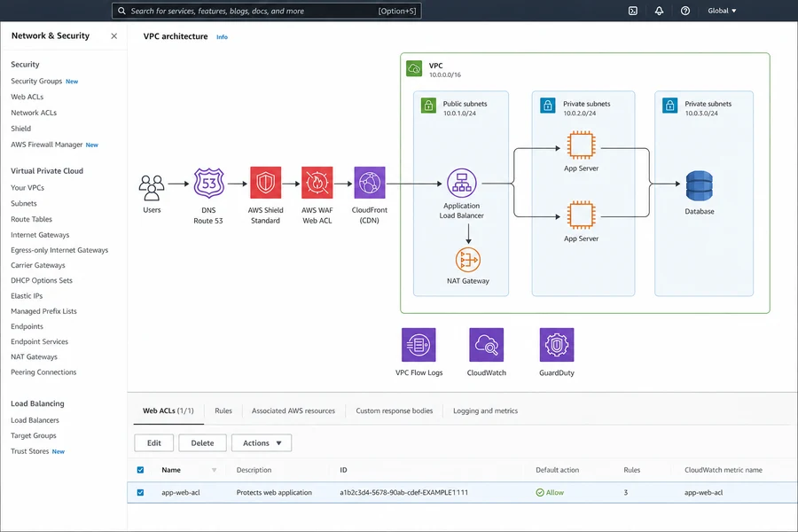The height and width of the screenshot is (532, 798).
Task: Select the GuardDuty icon
Action: coord(557,345)
